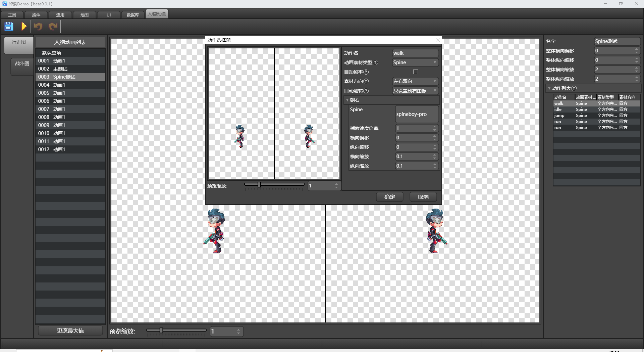Select --默认空项-- list entry

point(70,53)
